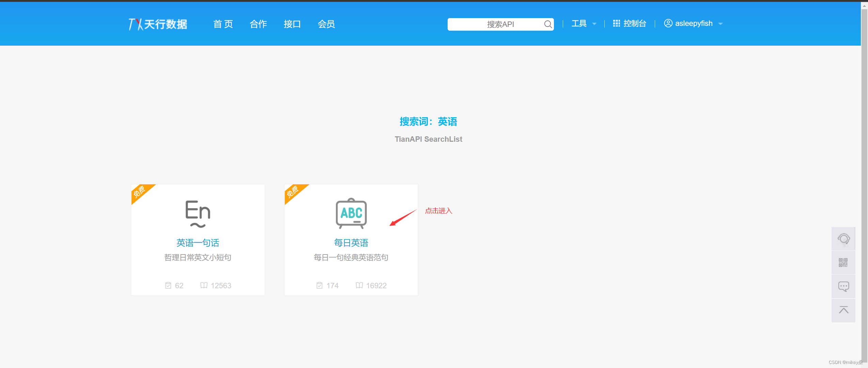
Task: Open the 接口 nav item
Action: pyautogui.click(x=292, y=24)
